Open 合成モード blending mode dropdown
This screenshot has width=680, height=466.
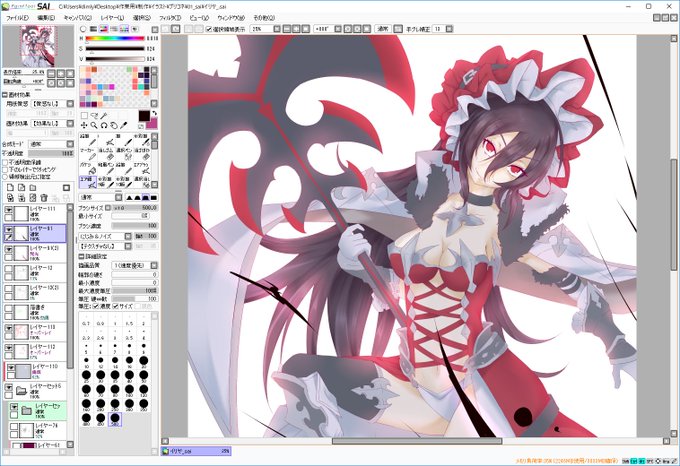click(x=70, y=144)
